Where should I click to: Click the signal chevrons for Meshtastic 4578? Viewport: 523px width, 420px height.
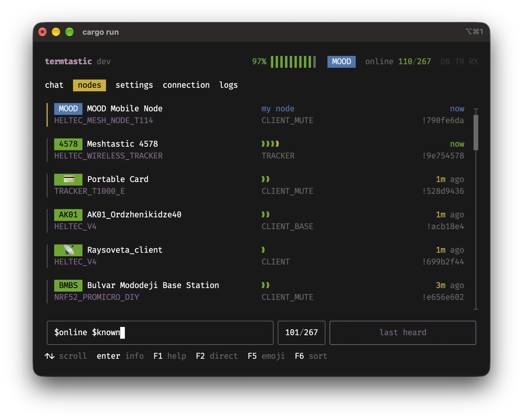coord(270,144)
